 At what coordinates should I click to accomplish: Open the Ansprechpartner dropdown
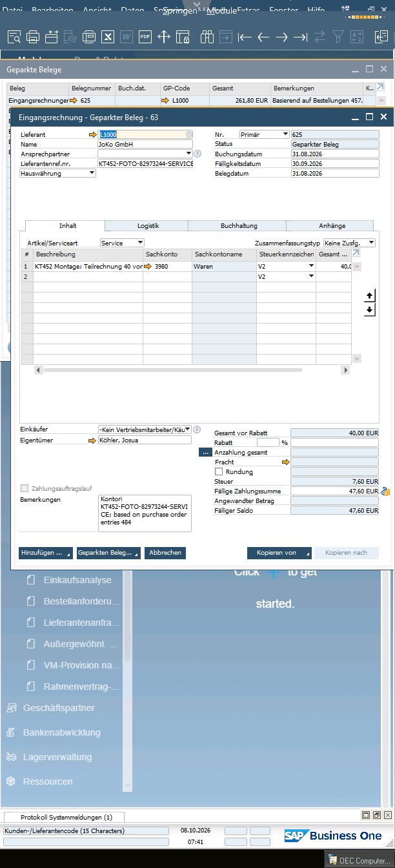point(188,154)
